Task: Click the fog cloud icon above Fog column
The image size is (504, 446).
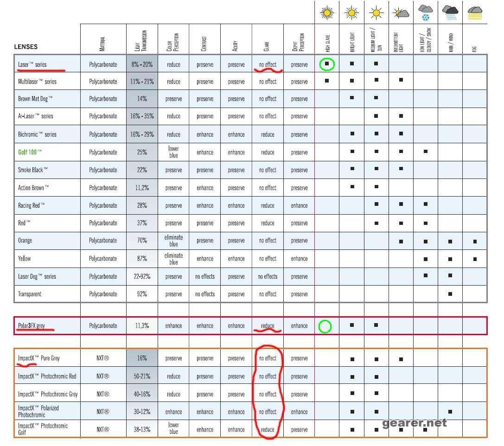Action: tap(475, 13)
